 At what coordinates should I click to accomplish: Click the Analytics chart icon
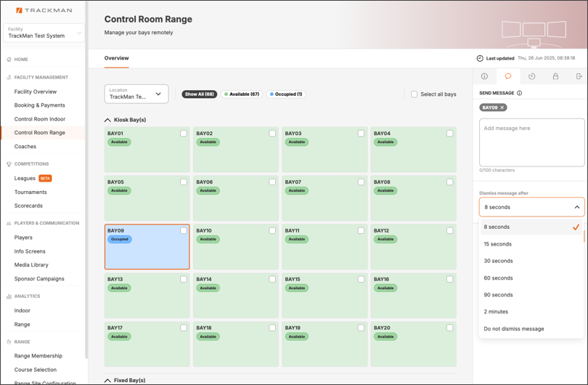pyautogui.click(x=9, y=296)
